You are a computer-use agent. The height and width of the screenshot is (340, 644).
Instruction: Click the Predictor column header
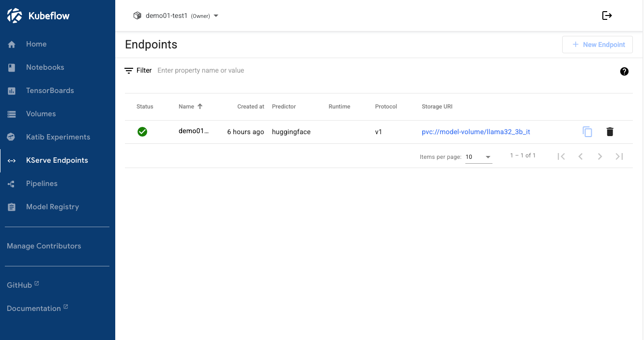point(284,107)
